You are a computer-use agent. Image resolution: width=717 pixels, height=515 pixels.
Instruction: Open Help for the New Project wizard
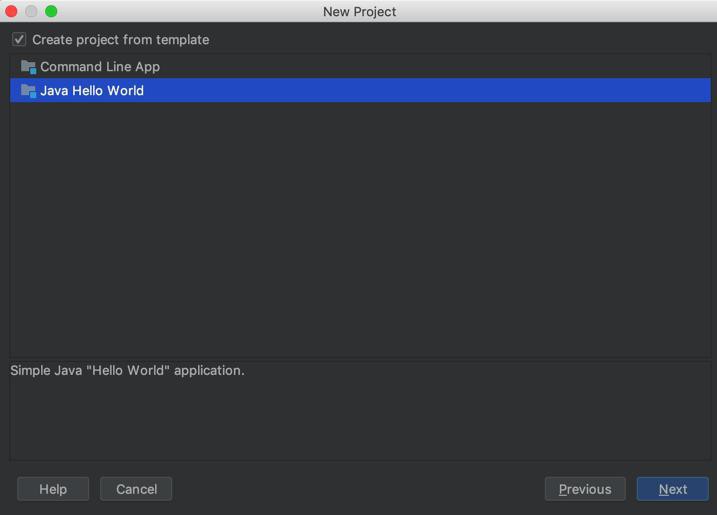pos(53,489)
